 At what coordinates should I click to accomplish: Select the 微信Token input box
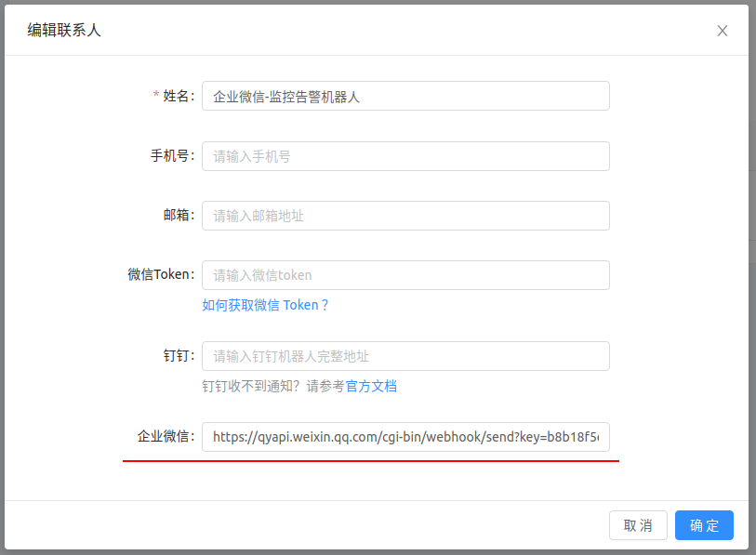405,275
